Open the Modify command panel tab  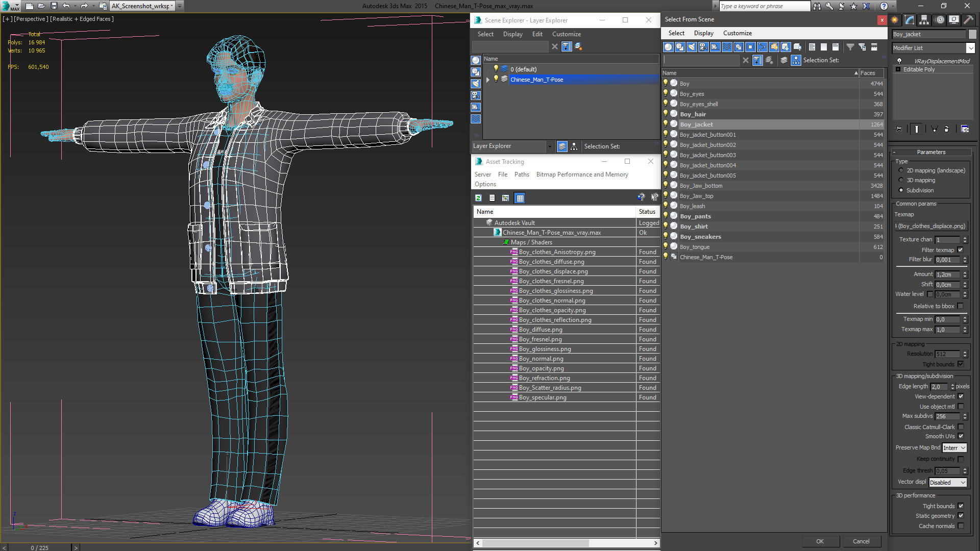910,20
